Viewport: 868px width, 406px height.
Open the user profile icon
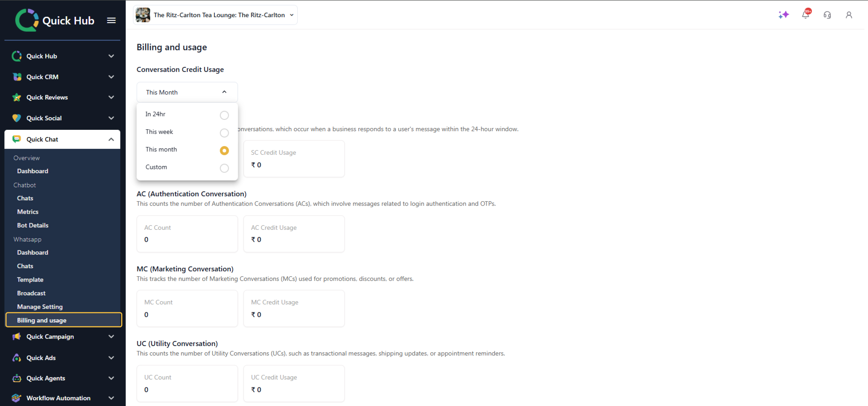[848, 15]
